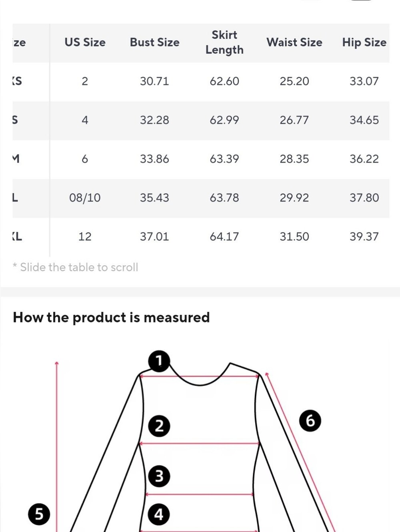Image resolution: width=400 pixels, height=532 pixels.
Task: Click the US size 08/10 cell
Action: click(x=85, y=198)
